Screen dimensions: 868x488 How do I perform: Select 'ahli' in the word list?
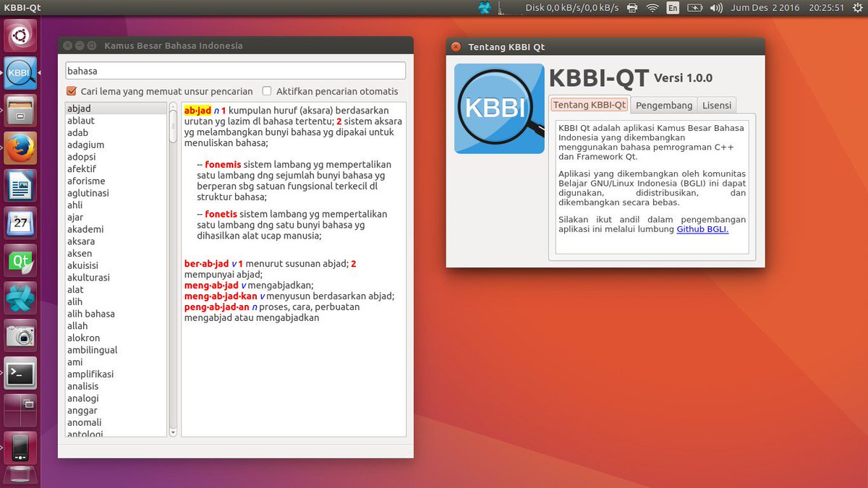pos(116,205)
